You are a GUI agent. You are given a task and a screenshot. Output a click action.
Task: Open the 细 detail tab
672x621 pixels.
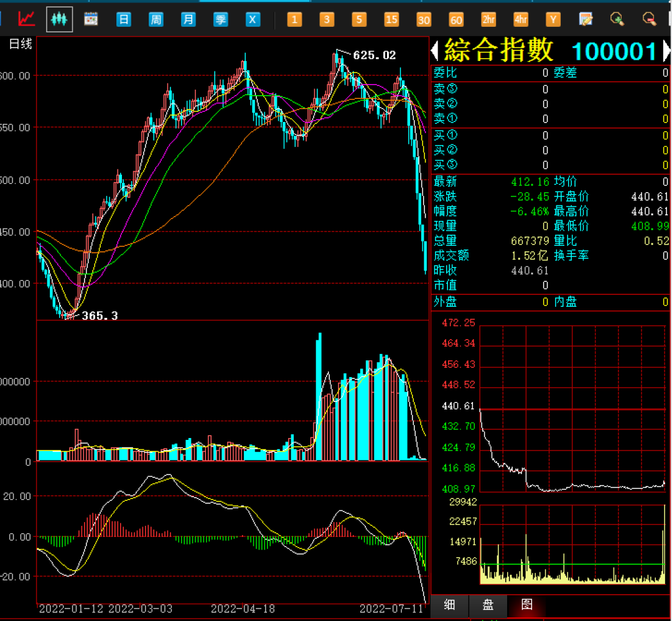tap(450, 605)
